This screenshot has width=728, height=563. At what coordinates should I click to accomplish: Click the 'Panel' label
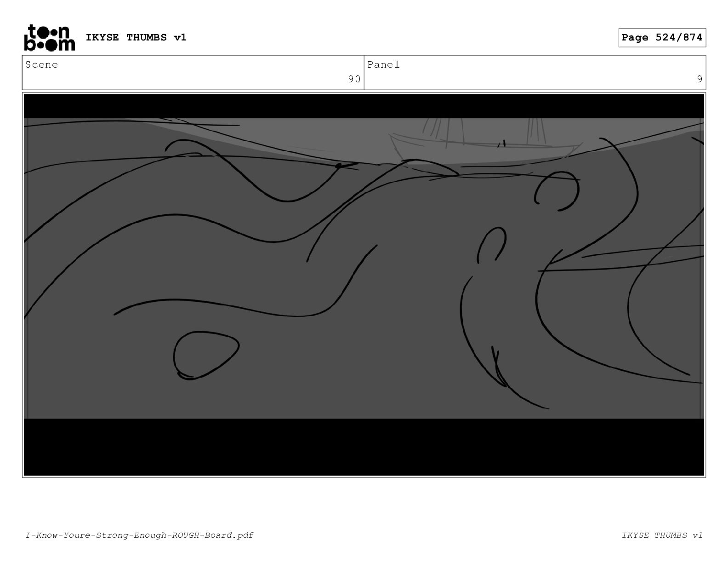click(x=383, y=65)
